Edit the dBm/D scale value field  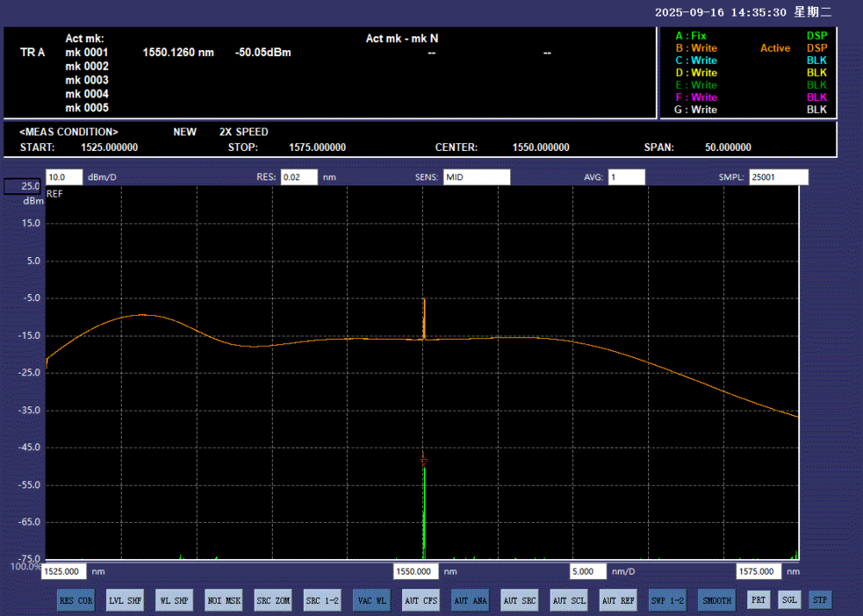64,177
